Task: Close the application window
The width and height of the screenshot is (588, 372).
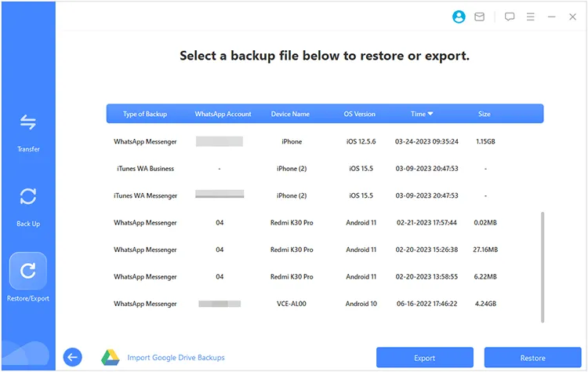Action: (572, 17)
